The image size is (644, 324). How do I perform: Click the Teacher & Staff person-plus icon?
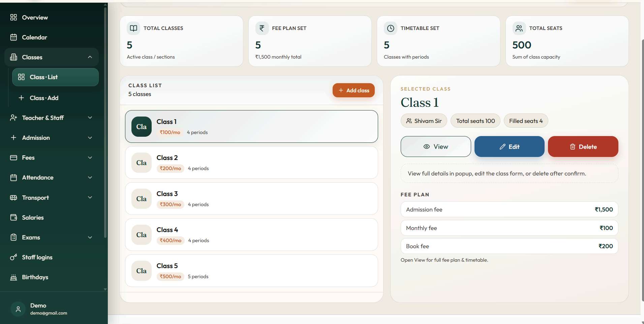tap(13, 118)
